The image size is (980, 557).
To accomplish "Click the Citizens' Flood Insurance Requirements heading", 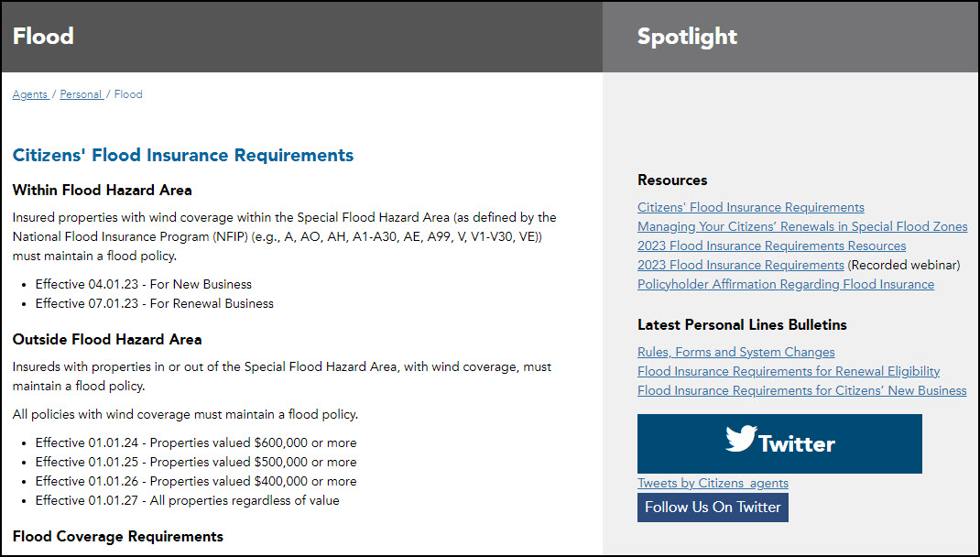I will click(183, 155).
